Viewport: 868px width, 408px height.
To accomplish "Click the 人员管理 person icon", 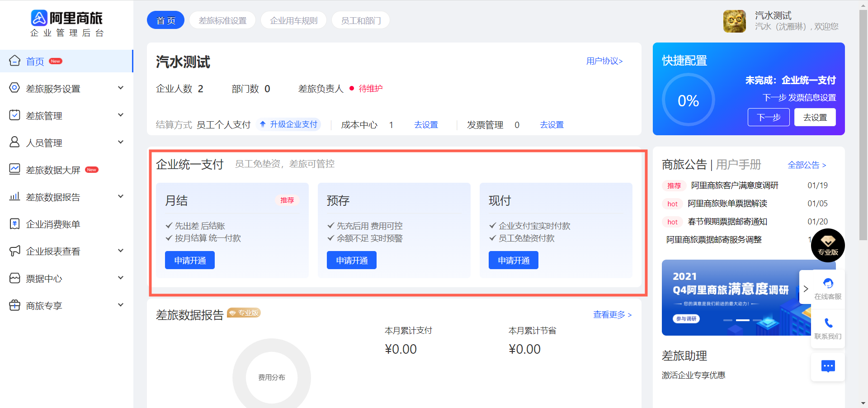I will (14, 142).
